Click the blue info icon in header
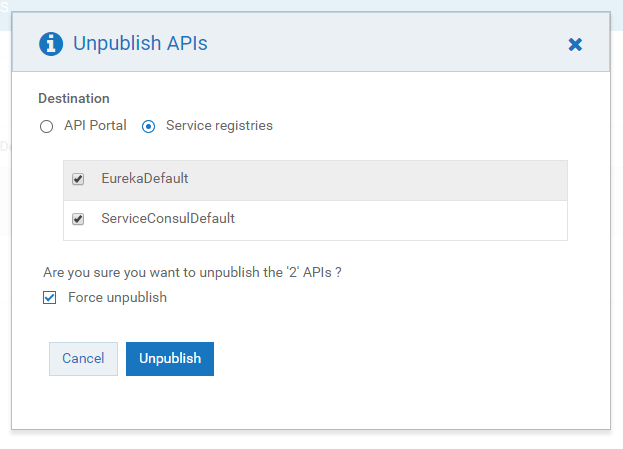This screenshot has height=449, width=623. pyautogui.click(x=50, y=43)
